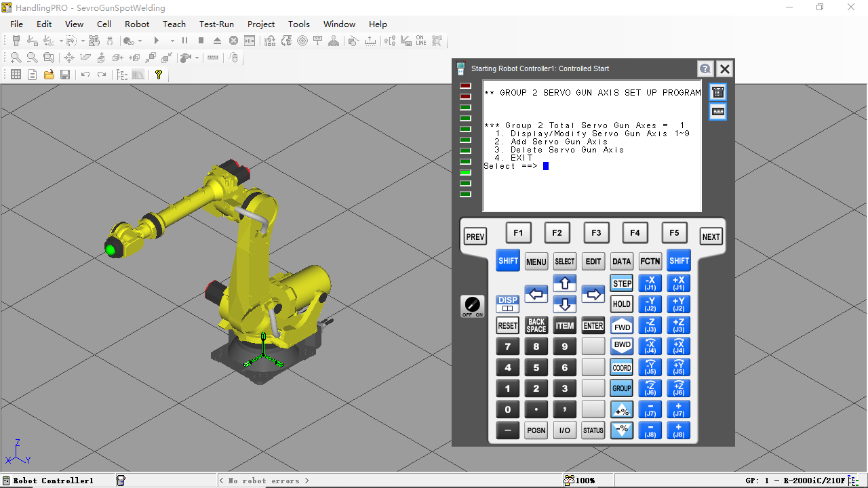The image size is (868, 488).
Task: Click the HOLD key on pendant
Action: tap(622, 304)
